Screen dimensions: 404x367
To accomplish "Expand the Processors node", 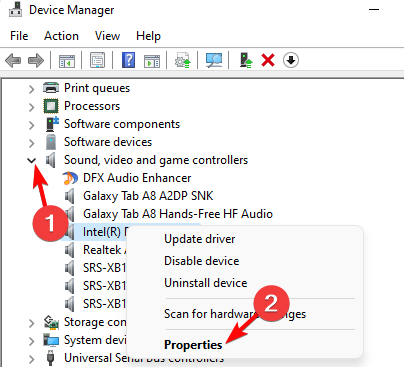I will point(31,107).
